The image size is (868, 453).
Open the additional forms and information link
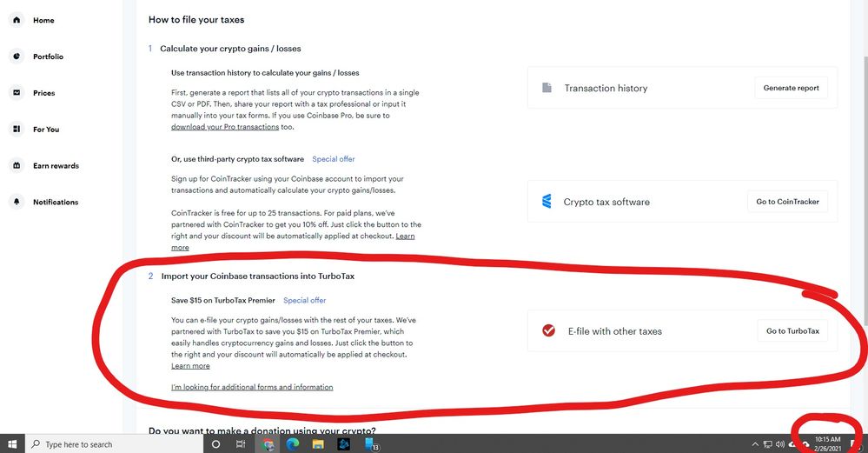tap(252, 387)
